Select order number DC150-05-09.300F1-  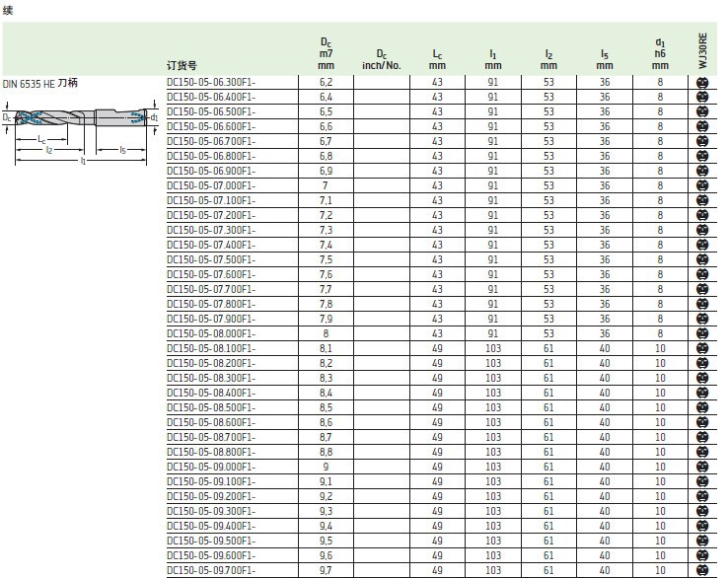point(211,511)
